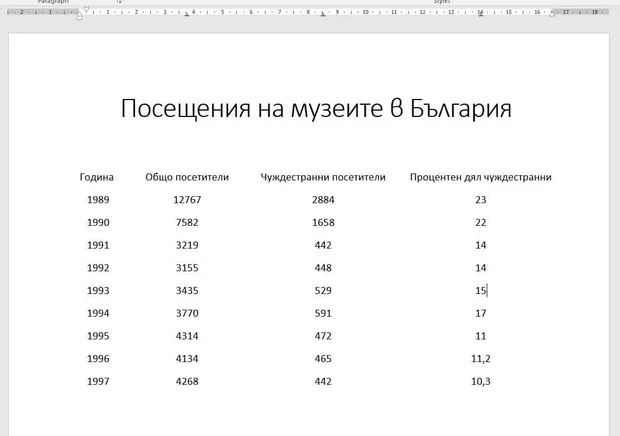The image size is (620, 436).
Task: Click percentage value 22
Action: pyautogui.click(x=480, y=223)
